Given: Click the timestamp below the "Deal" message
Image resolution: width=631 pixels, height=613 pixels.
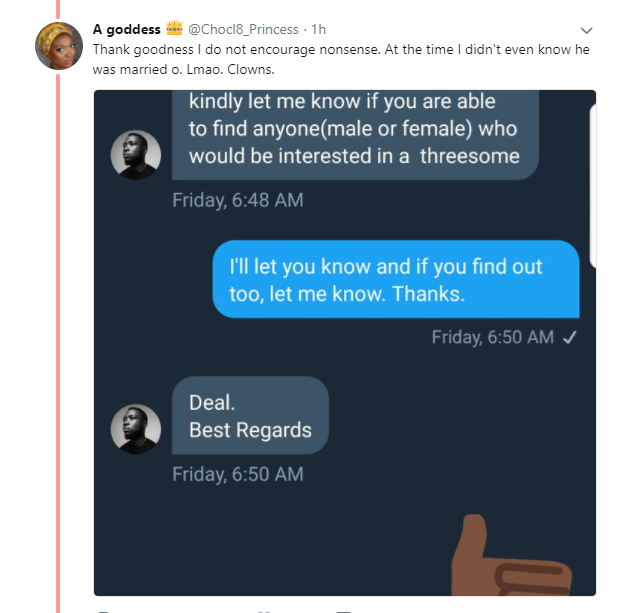Looking at the screenshot, I should point(237,474).
